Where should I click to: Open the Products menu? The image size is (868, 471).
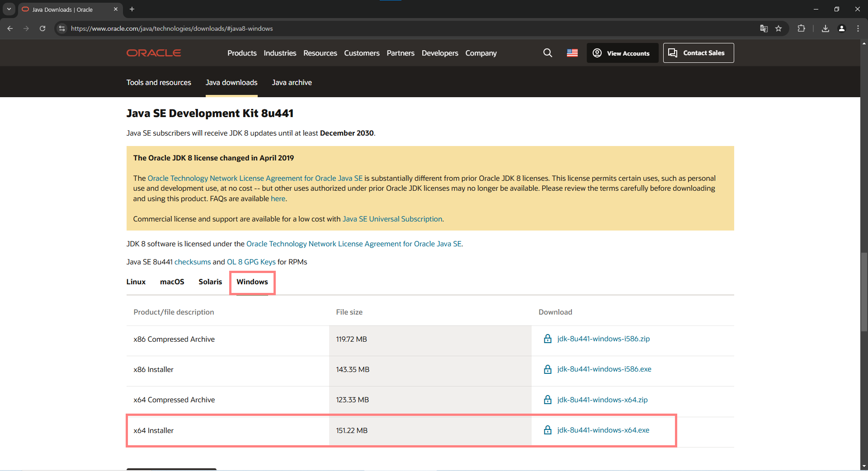pyautogui.click(x=242, y=53)
